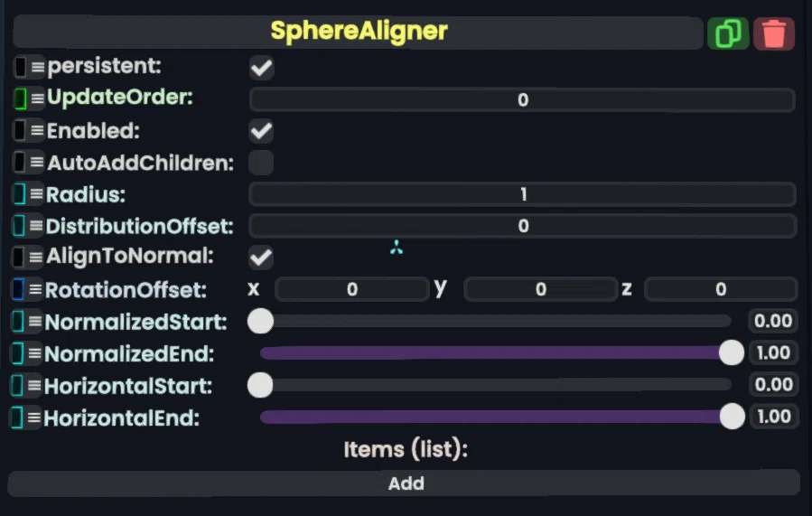
Task: Click the RotationOffset y value field
Action: pyautogui.click(x=540, y=289)
